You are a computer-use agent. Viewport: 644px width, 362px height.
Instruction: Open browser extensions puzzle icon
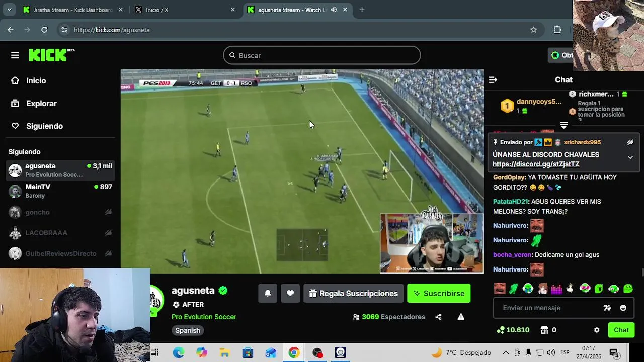coord(557,30)
